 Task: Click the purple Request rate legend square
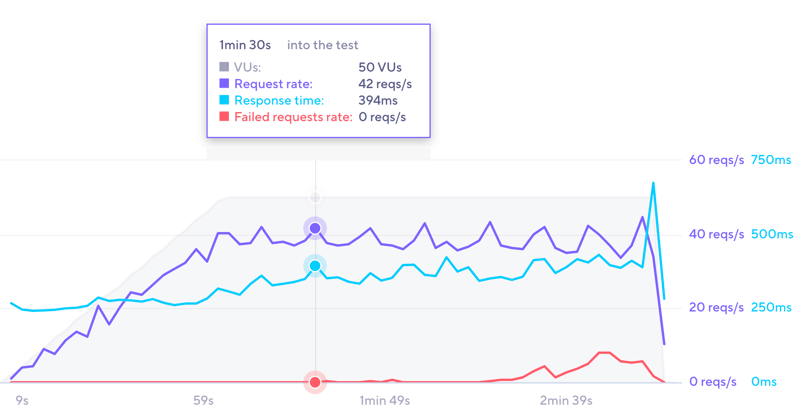pyautogui.click(x=224, y=84)
